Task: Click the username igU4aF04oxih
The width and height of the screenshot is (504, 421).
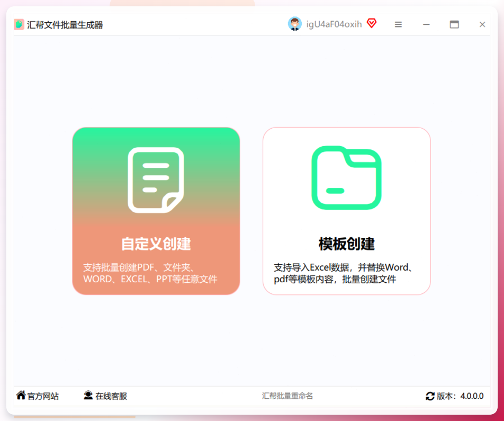Action: pyautogui.click(x=334, y=24)
